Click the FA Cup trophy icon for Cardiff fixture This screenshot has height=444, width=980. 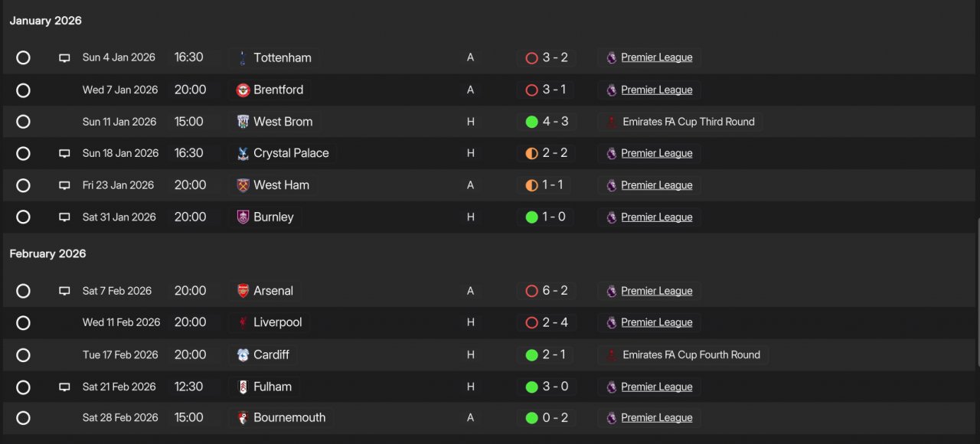click(x=611, y=355)
